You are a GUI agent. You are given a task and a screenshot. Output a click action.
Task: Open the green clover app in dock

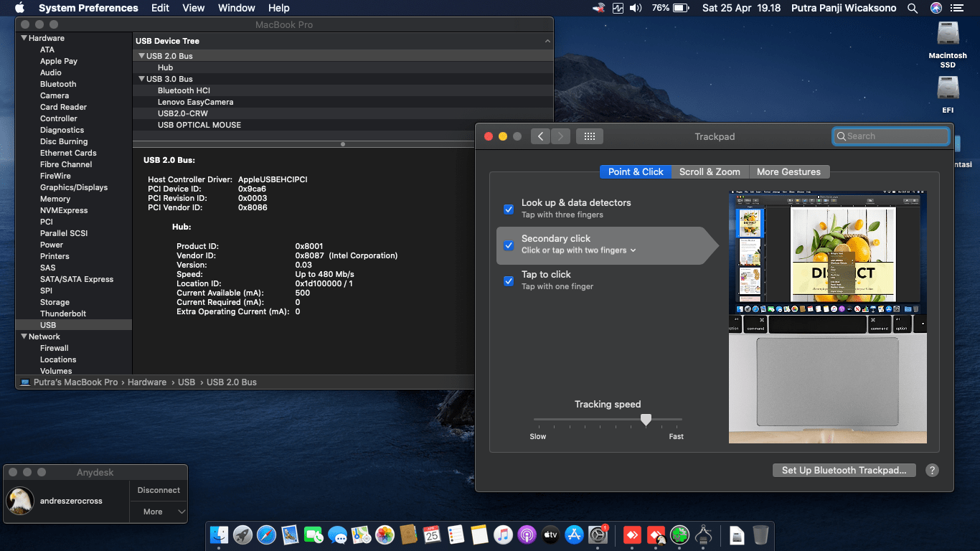point(679,534)
